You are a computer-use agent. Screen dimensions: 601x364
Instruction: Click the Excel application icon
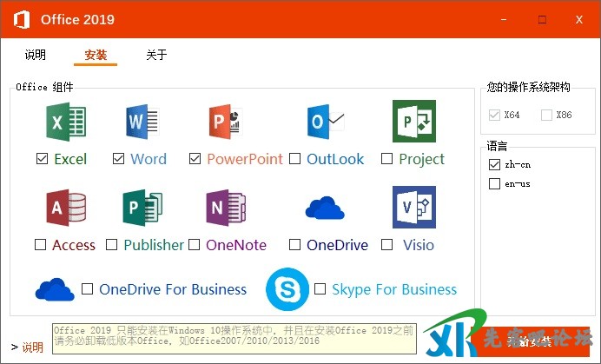click(x=66, y=122)
